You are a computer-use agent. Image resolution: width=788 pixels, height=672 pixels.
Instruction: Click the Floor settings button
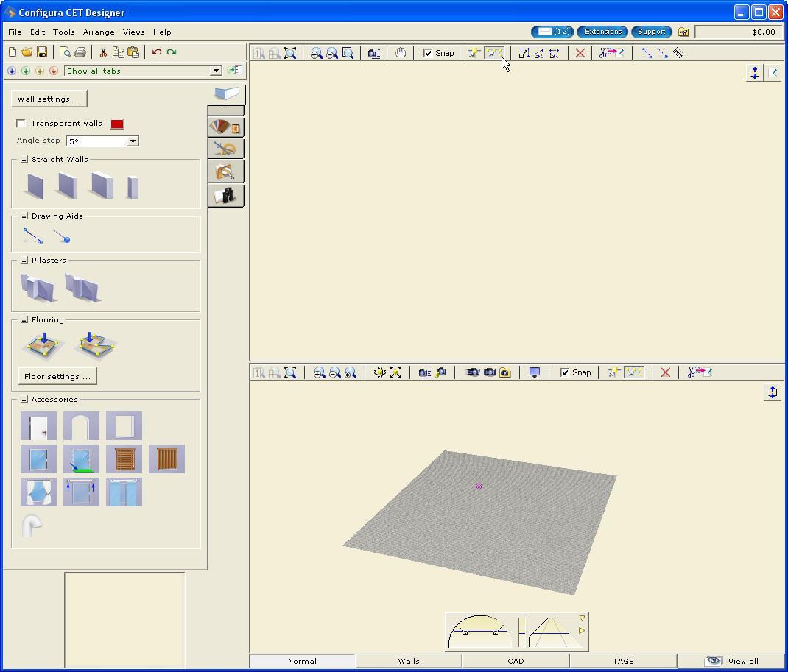tap(57, 376)
